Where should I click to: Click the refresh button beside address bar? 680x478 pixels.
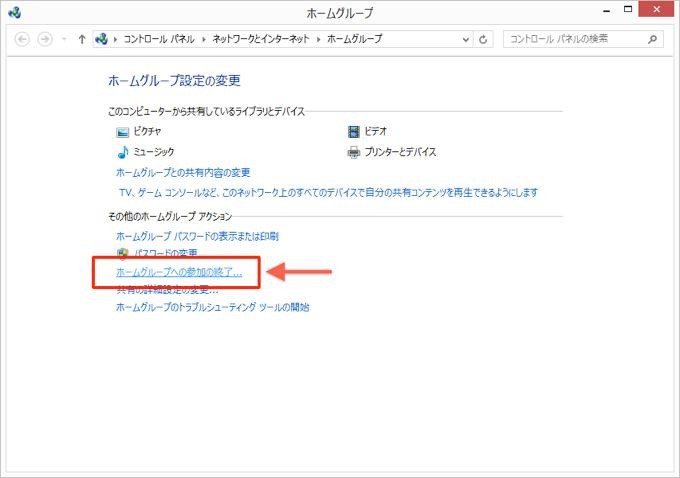[485, 40]
